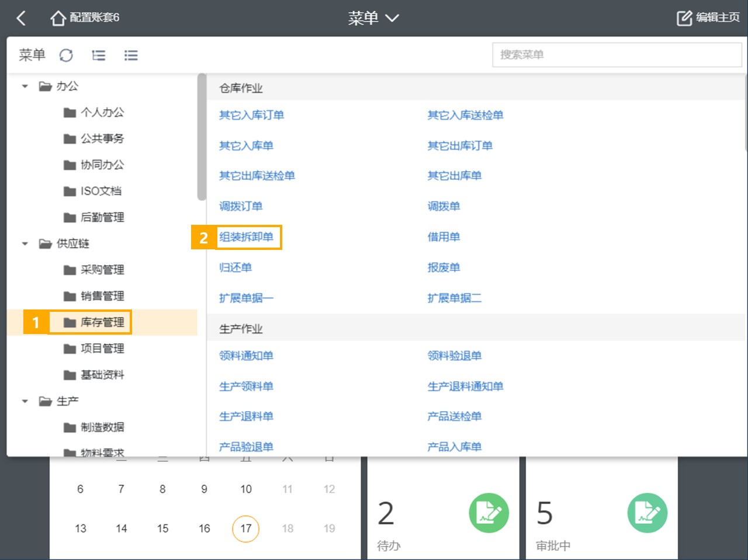Open the 其它入库订单 link
The width and height of the screenshot is (748, 560).
click(251, 116)
